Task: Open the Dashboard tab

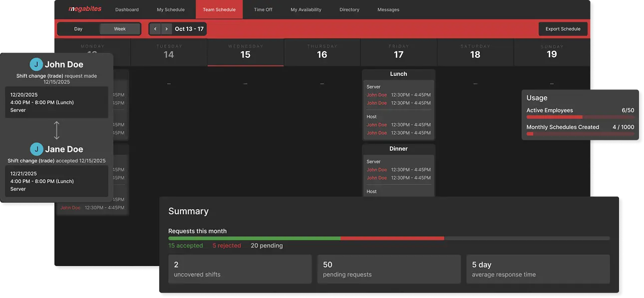Action: [x=127, y=9]
